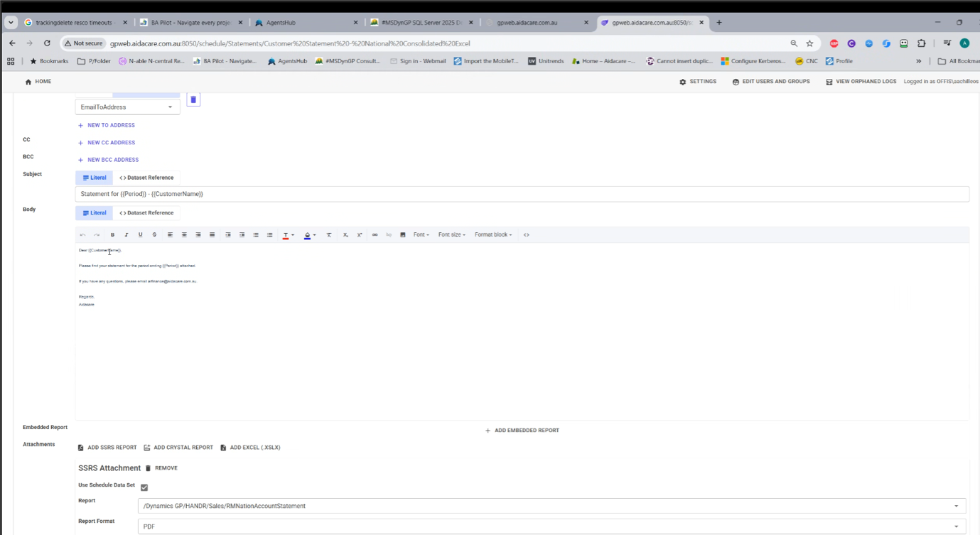Expand the Report path dropdown
The width and height of the screenshot is (980, 535).
pos(551,506)
